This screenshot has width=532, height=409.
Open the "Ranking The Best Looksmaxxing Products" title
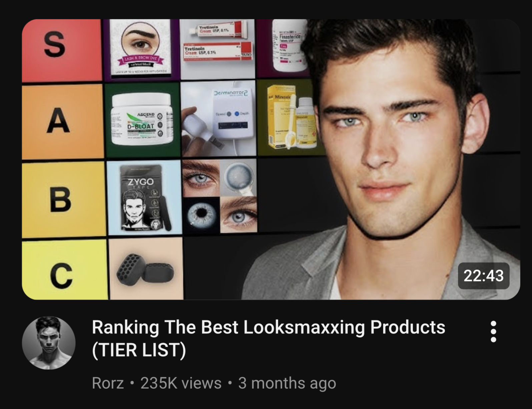coord(269,338)
